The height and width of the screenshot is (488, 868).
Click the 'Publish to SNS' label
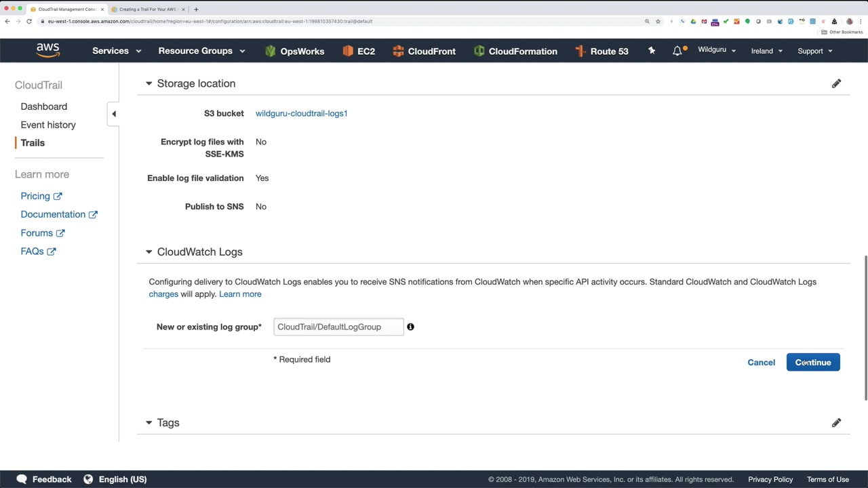[214, 207]
